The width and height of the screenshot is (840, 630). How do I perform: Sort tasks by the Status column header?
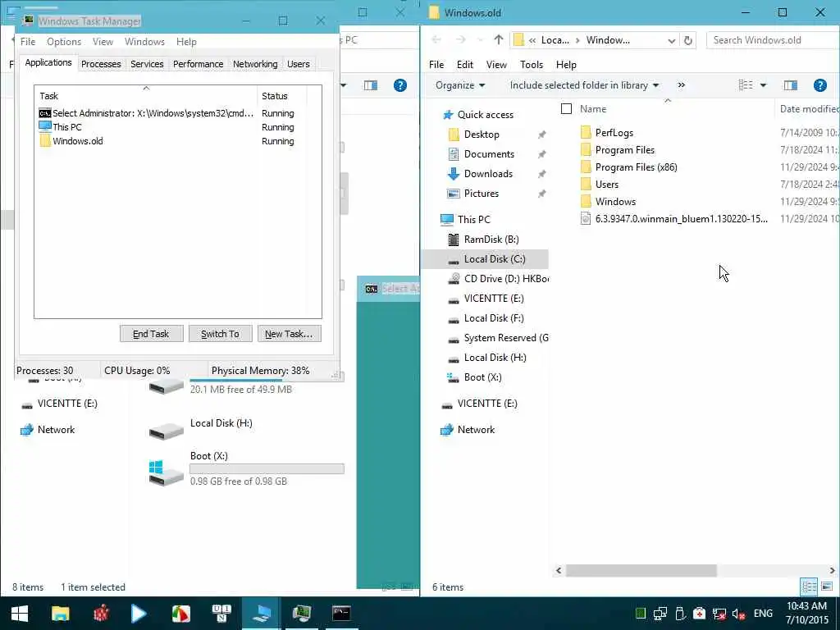[x=282, y=96]
